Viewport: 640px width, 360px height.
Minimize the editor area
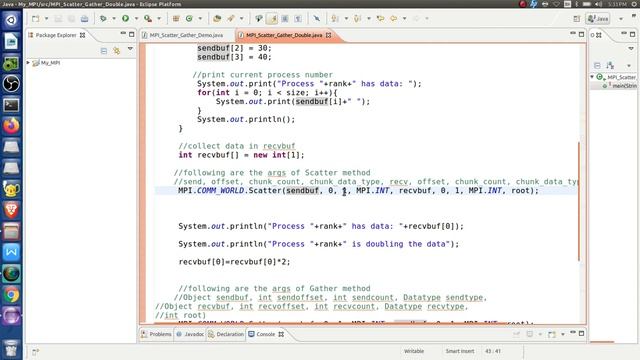pos(573,33)
